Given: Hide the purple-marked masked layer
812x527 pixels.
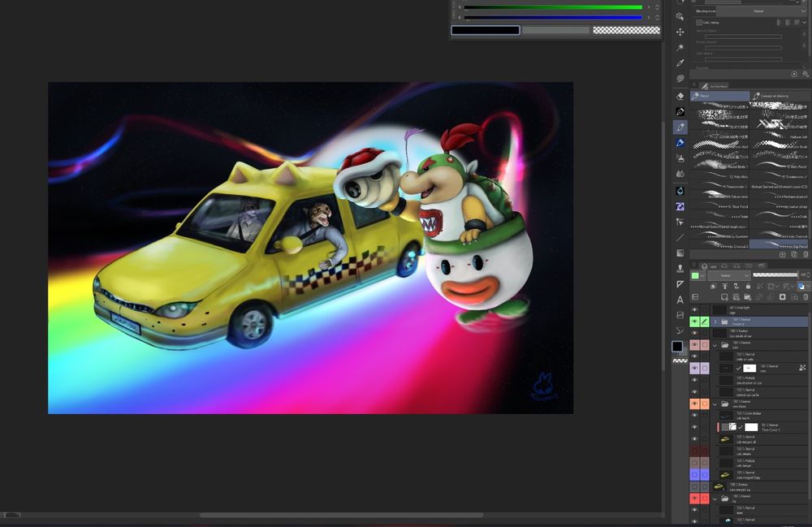Looking at the screenshot, I should coord(694,368).
